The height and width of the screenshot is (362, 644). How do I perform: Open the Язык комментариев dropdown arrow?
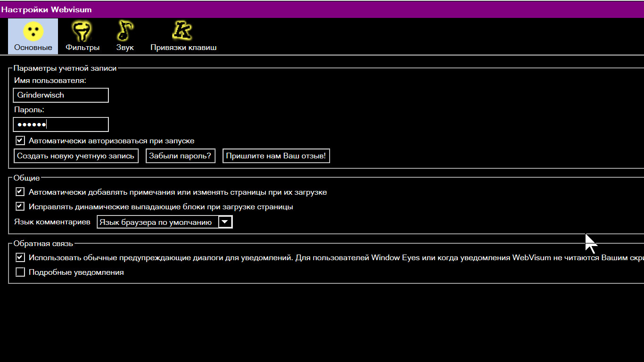[x=225, y=222]
